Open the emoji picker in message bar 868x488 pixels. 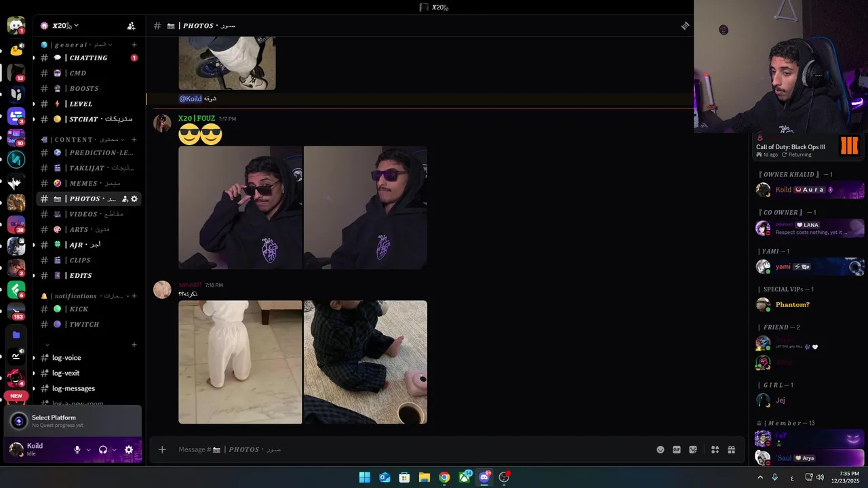(660, 449)
